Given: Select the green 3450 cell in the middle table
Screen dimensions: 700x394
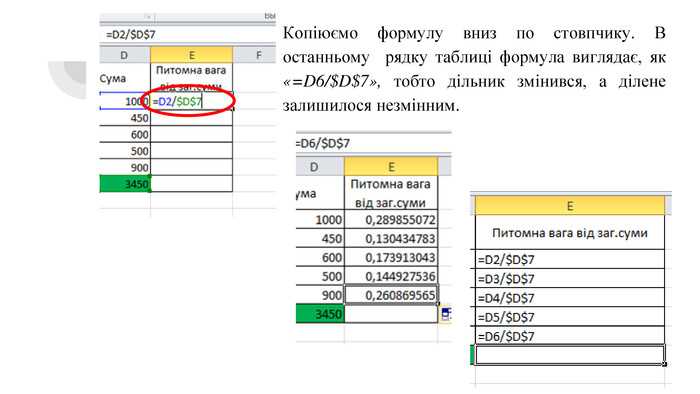Looking at the screenshot, I should click(320, 314).
